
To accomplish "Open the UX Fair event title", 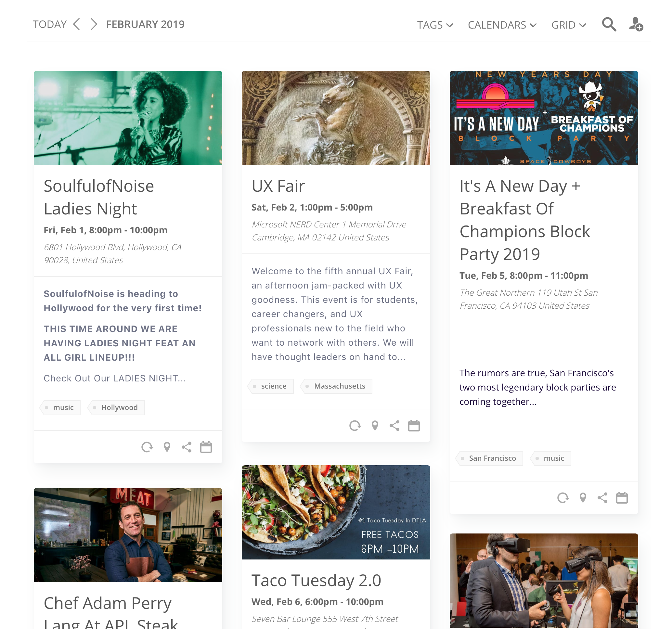I will pyautogui.click(x=278, y=186).
